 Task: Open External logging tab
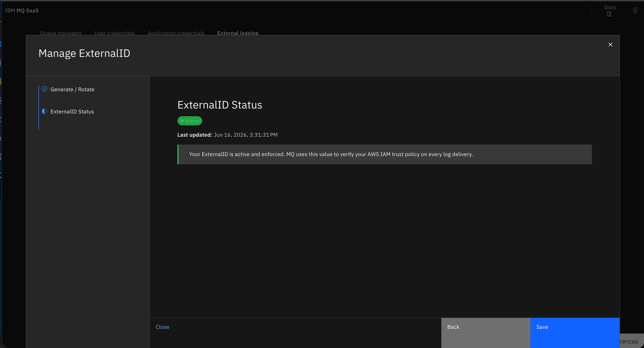click(x=238, y=33)
